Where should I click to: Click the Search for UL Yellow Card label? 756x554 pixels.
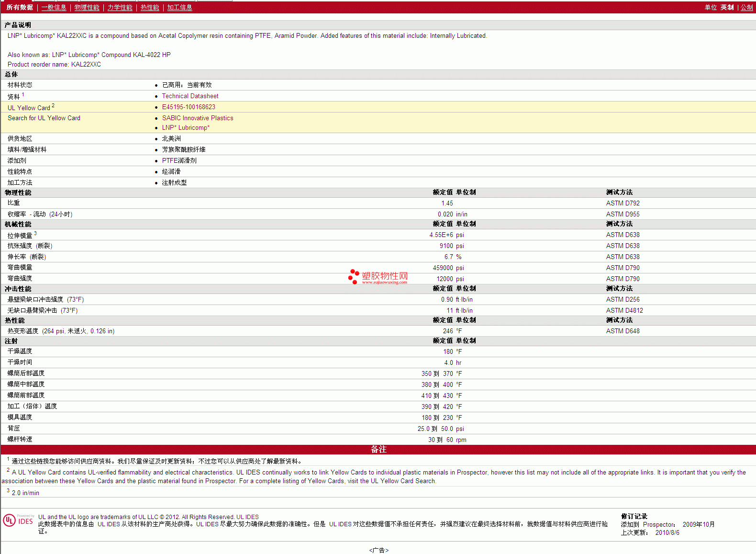click(x=44, y=118)
